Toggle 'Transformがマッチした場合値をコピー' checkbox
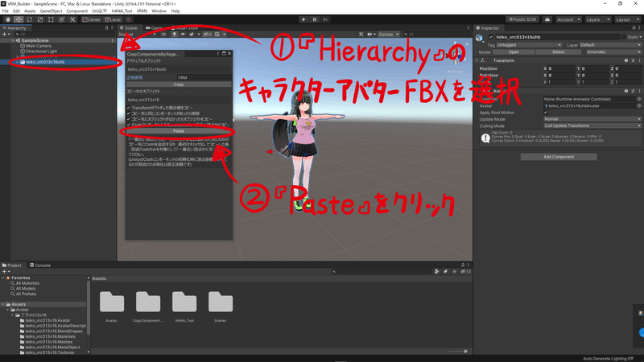This screenshot has width=644, height=362. [x=129, y=108]
